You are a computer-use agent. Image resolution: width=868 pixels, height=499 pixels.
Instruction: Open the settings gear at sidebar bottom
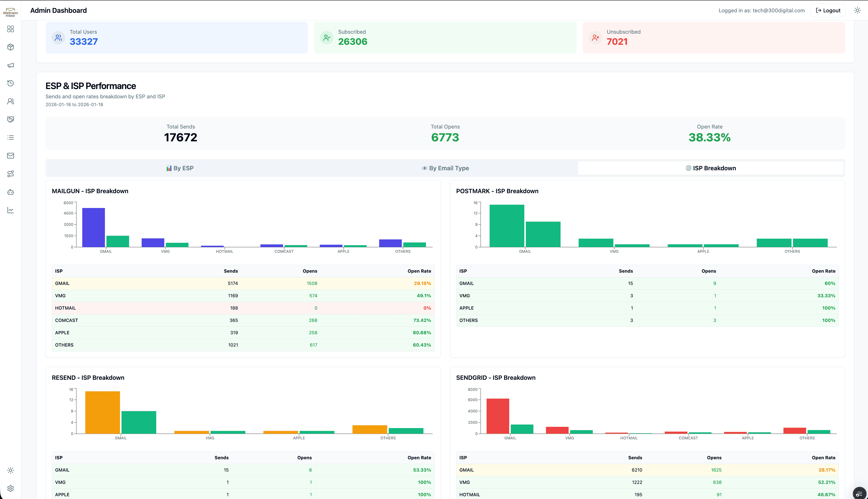11,489
